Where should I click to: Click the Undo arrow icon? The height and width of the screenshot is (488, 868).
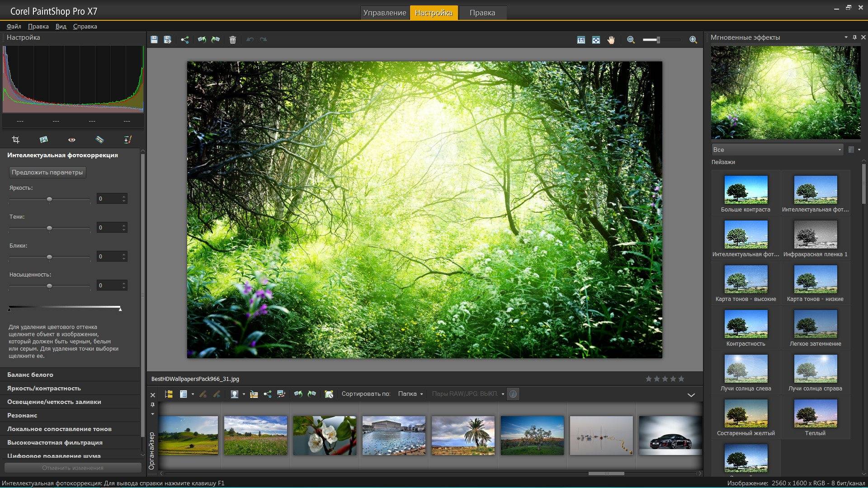tap(250, 40)
